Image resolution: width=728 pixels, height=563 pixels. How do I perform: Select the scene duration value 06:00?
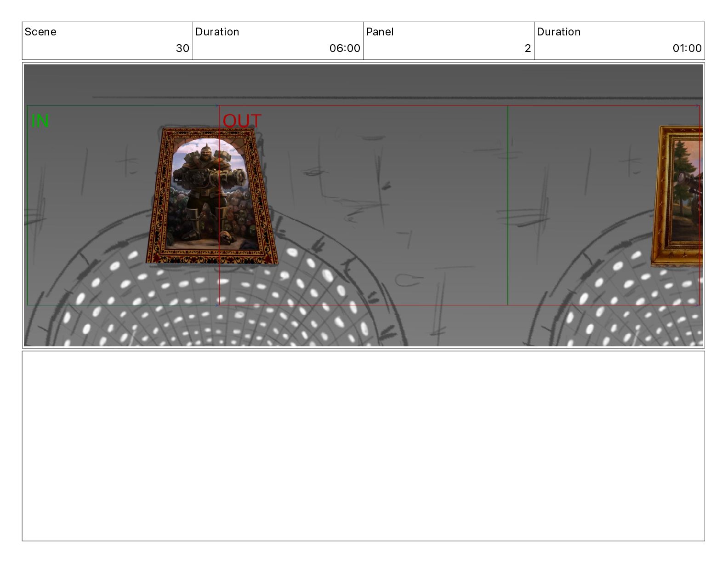pyautogui.click(x=345, y=48)
